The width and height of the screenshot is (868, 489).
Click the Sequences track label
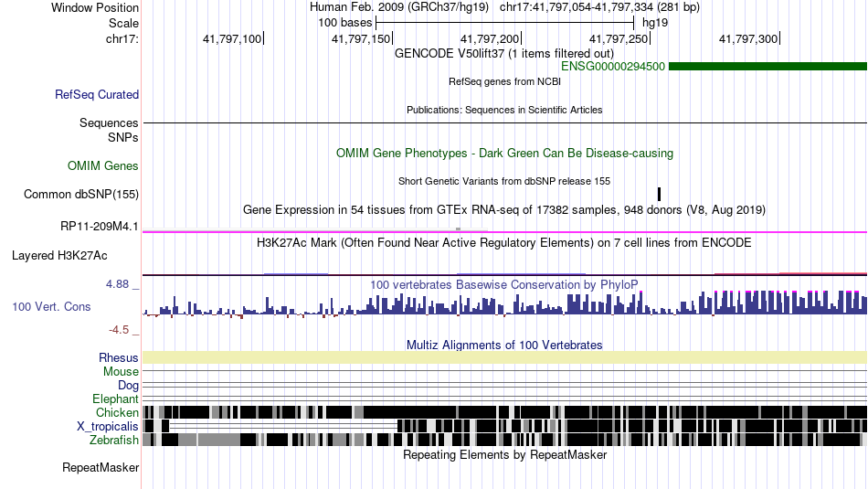(109, 123)
